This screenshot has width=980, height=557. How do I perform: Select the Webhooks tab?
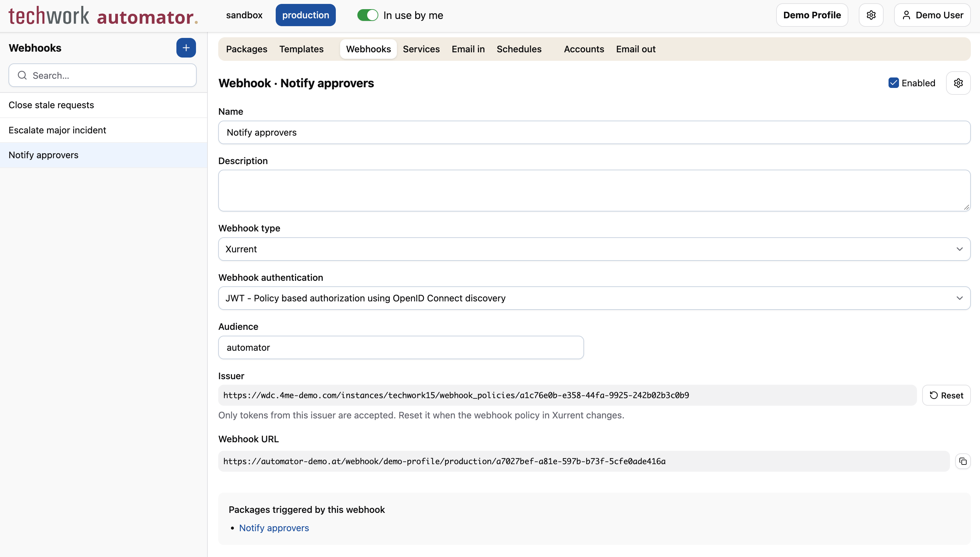point(368,49)
